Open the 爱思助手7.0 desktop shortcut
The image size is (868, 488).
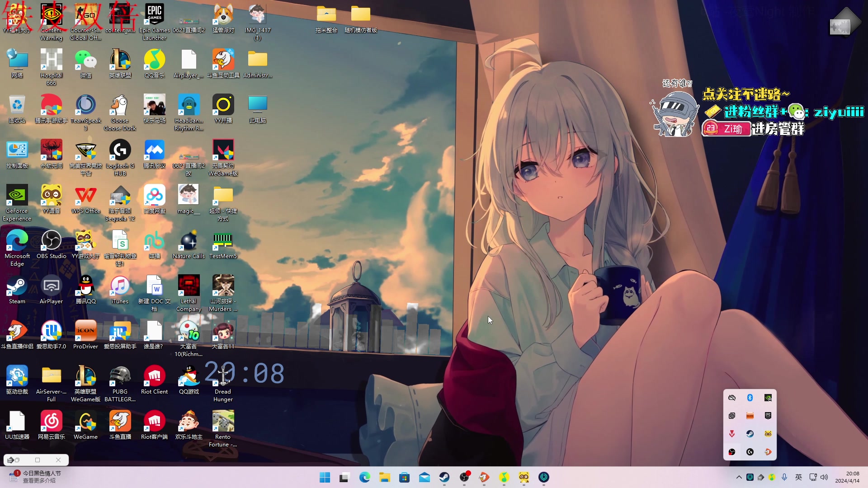[x=52, y=334]
